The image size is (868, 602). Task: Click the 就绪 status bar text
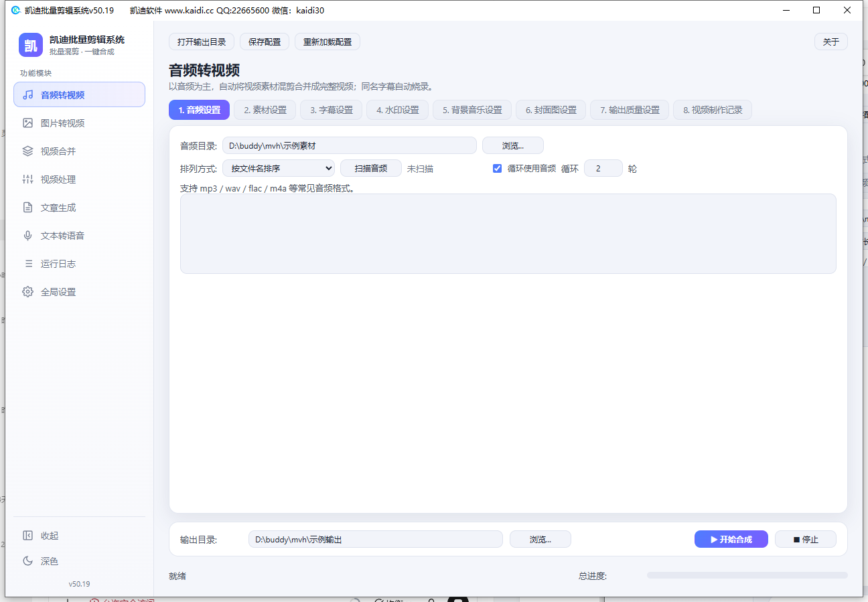coord(177,576)
